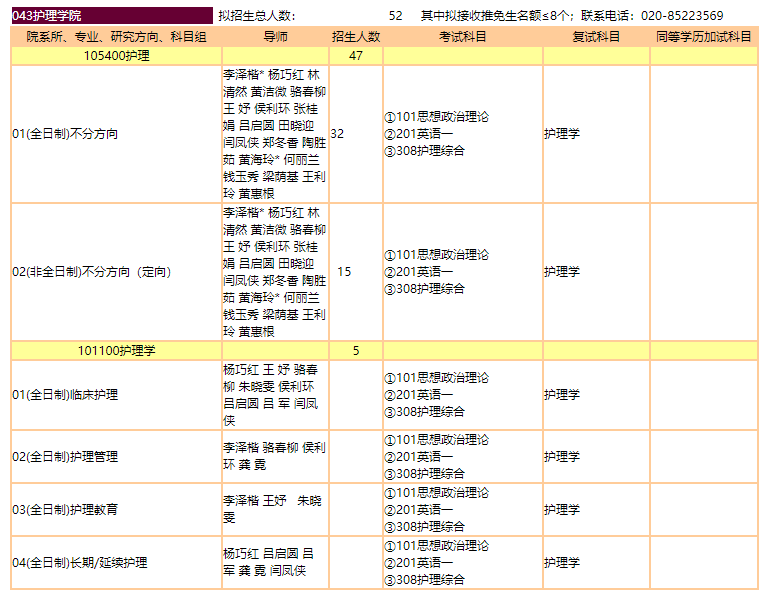The width and height of the screenshot is (767, 595).
Task: Click the 043护理学院 department header
Action: point(48,15)
